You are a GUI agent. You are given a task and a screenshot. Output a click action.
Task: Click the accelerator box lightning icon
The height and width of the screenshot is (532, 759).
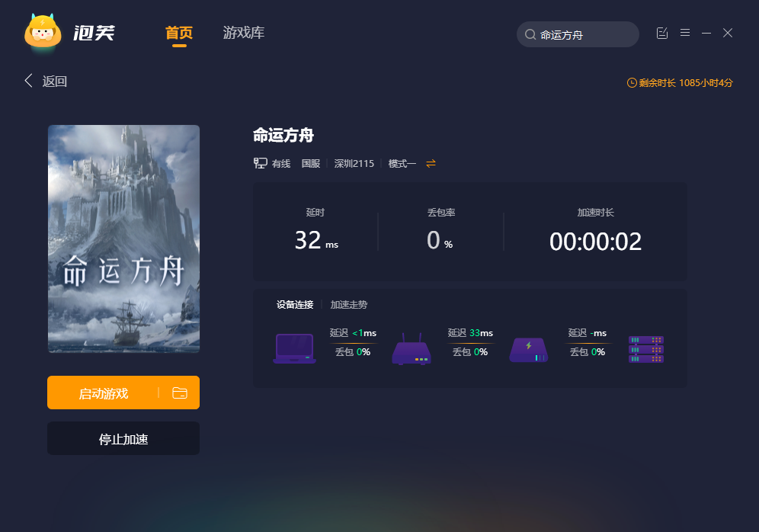pyautogui.click(x=529, y=350)
